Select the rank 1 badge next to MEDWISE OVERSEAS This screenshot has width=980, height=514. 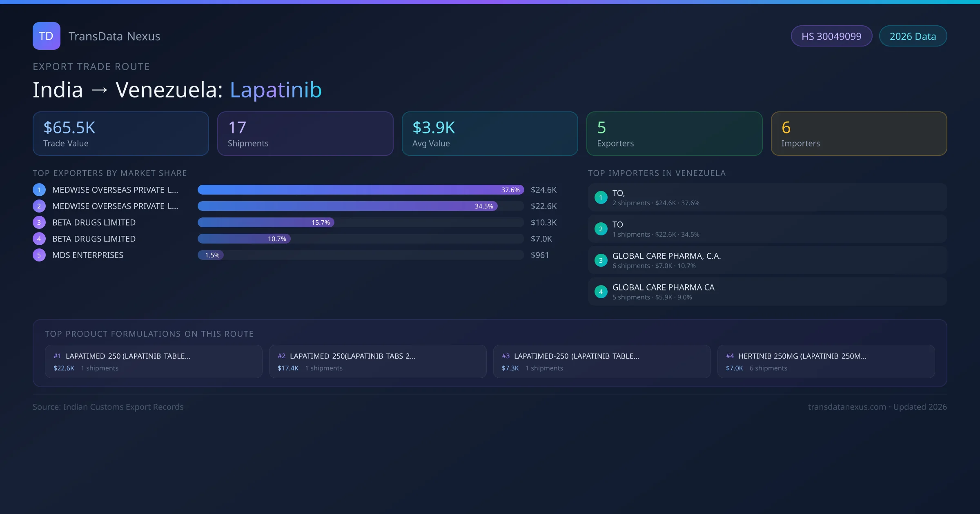click(x=39, y=190)
